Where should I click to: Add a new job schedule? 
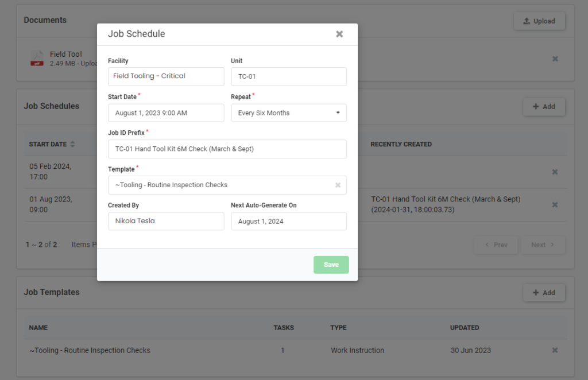pyautogui.click(x=543, y=106)
